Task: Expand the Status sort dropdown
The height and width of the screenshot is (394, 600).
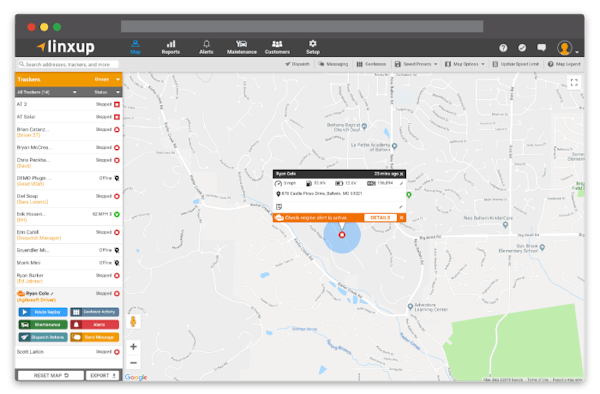Action: pos(107,92)
